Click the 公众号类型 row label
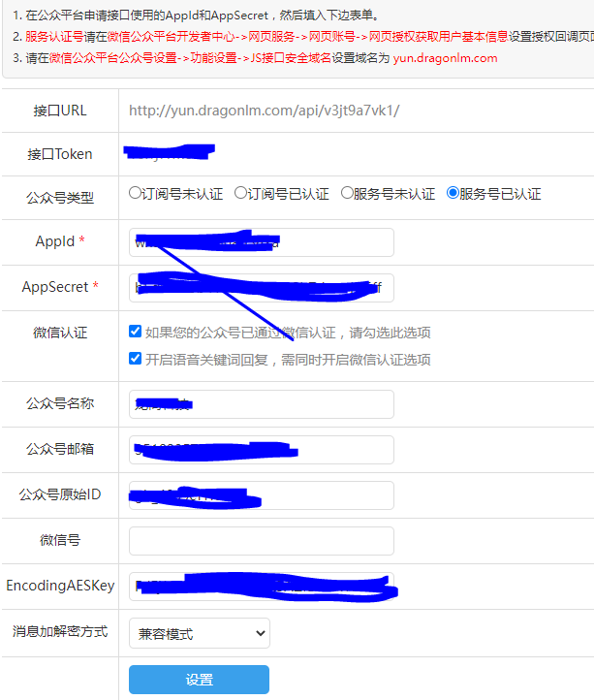The image size is (594, 700). (x=60, y=198)
